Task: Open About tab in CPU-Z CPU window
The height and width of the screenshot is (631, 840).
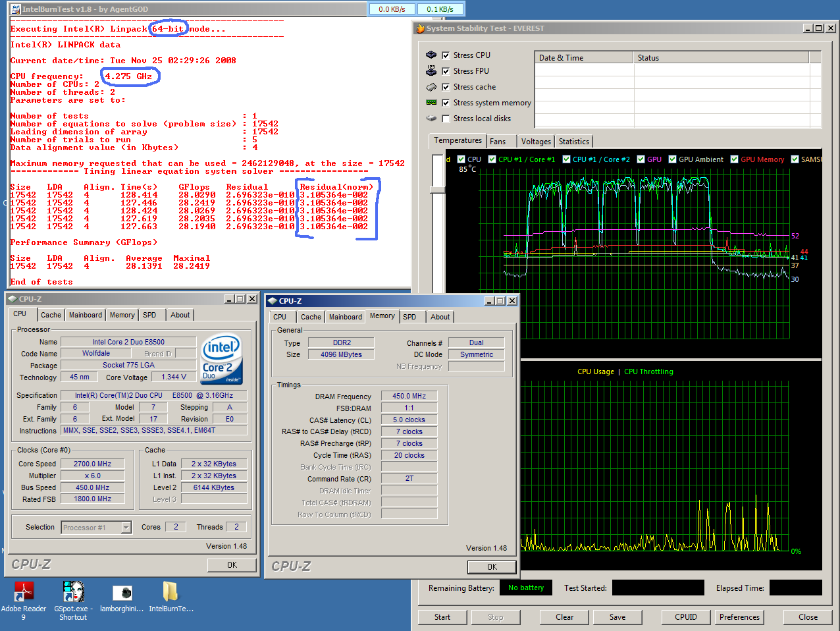Action: coord(180,315)
